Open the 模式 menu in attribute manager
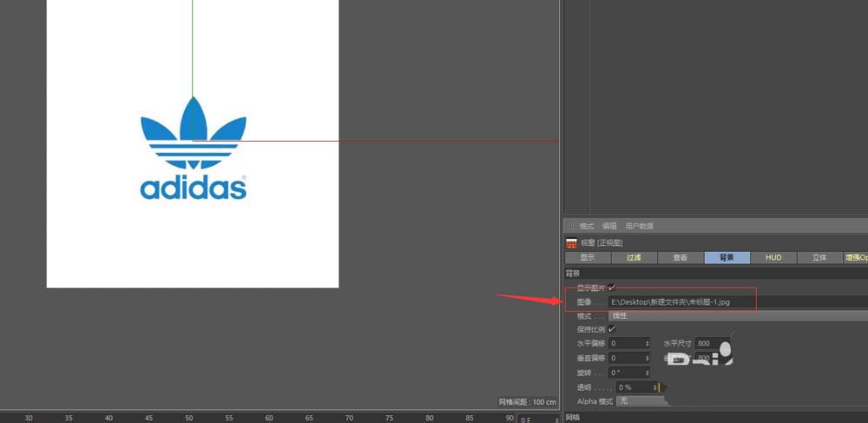868x423 pixels. [x=586, y=226]
